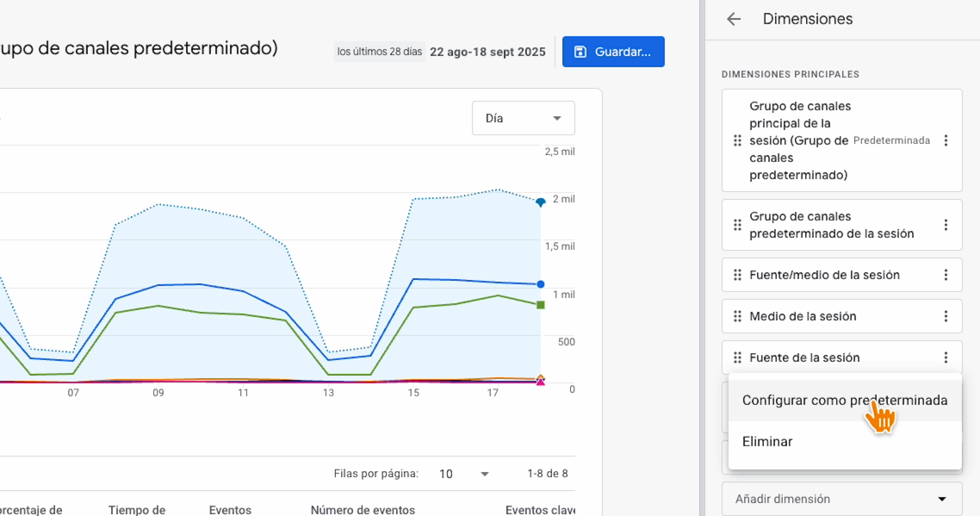Open three-dot menu for Fuente/medio de la sesión
Image resolution: width=980 pixels, height=516 pixels.
click(946, 275)
